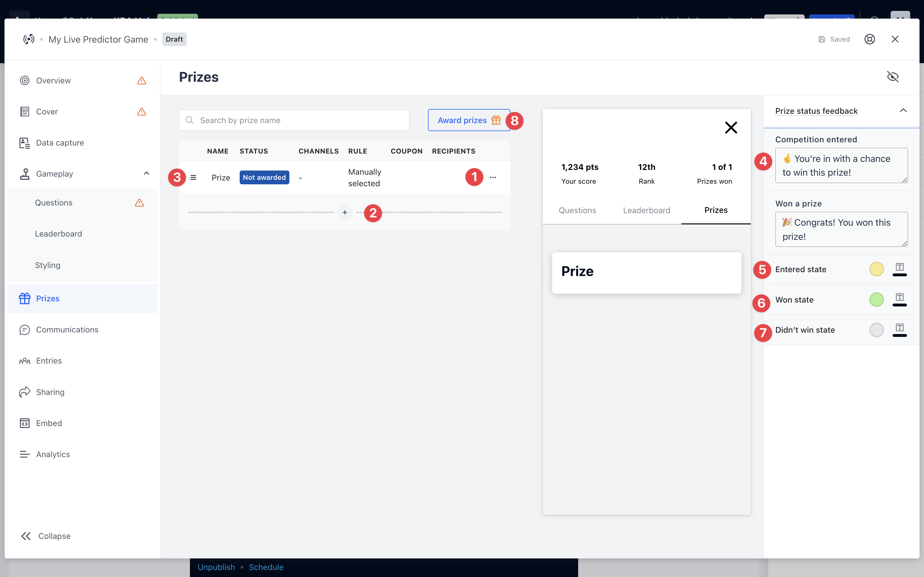
Task: Switch to Questions tab in preview
Action: coord(577,210)
